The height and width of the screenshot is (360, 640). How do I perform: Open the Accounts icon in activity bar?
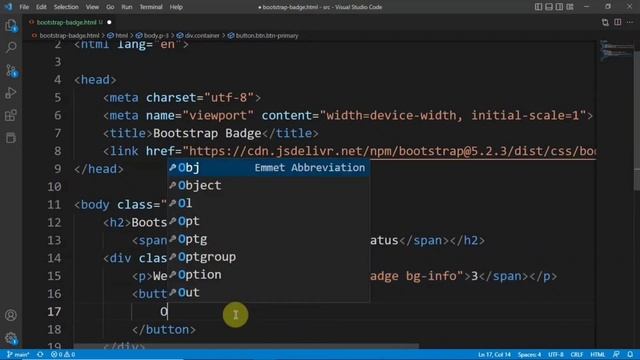tap(11, 315)
